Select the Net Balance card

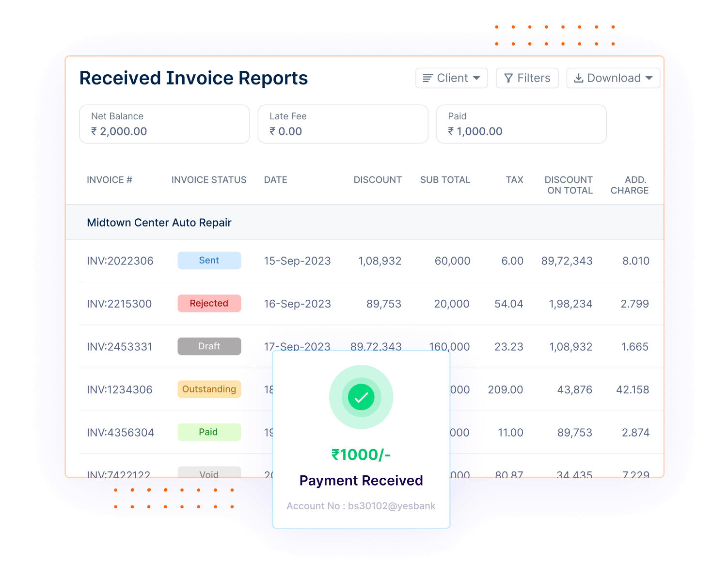(164, 124)
